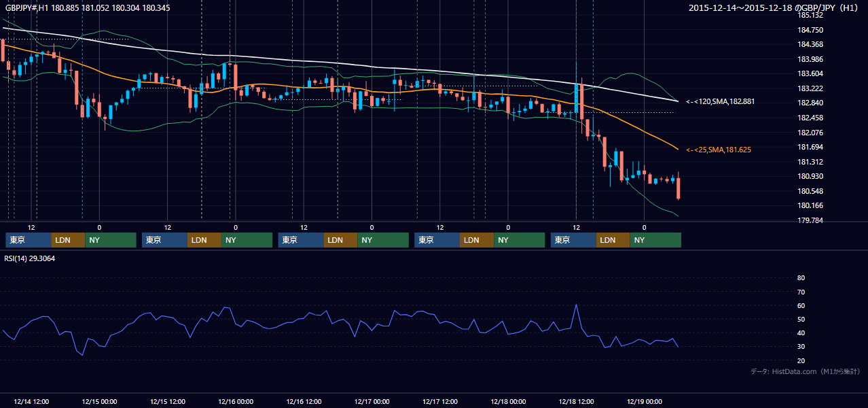Click price axis value 182.840

810,103
